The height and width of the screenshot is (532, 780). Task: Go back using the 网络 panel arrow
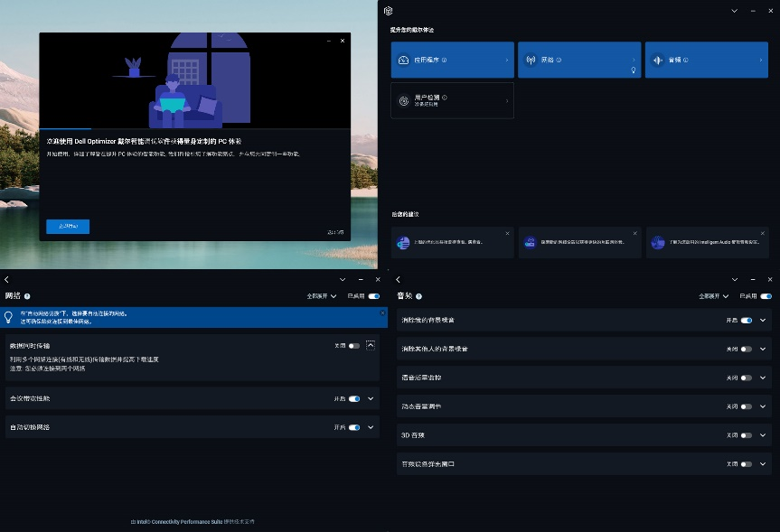click(7, 280)
